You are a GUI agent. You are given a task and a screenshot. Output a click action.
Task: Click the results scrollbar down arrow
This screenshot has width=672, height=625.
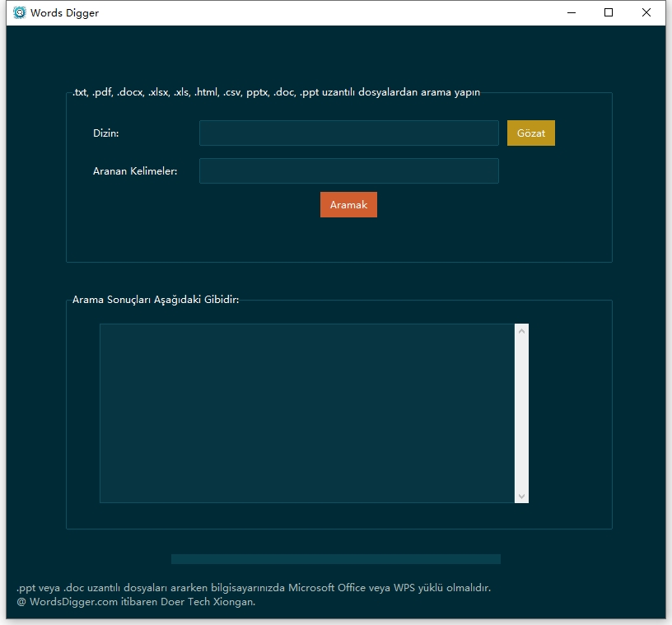(x=521, y=496)
